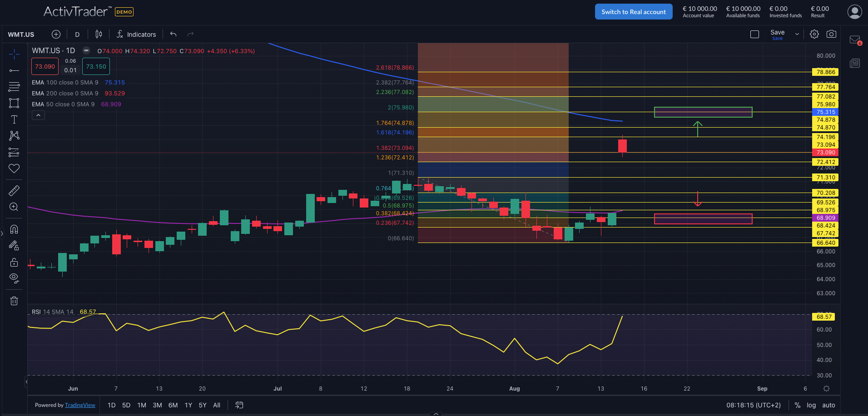Select the ruler measure tool

coord(14,190)
